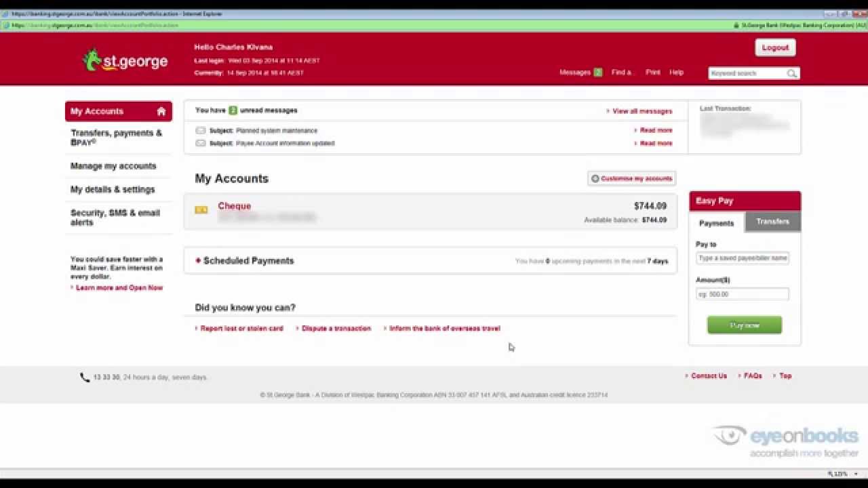Click Contact Us in the footer
This screenshot has height=488, width=868.
(x=709, y=376)
